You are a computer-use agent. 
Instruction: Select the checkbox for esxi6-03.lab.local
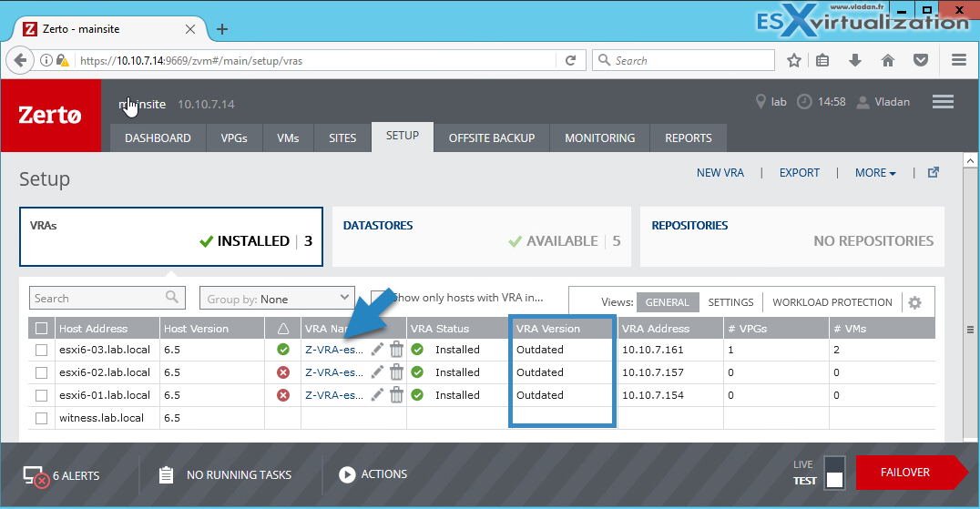41,350
